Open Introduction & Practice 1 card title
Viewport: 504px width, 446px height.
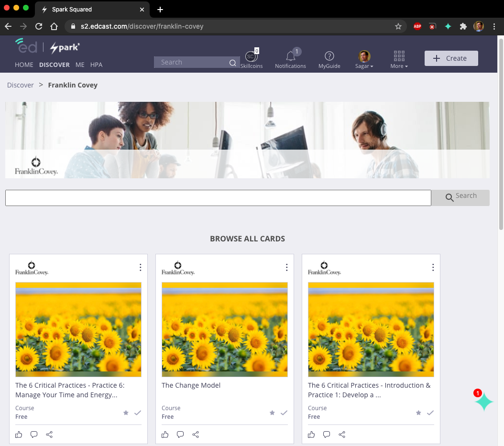click(369, 390)
